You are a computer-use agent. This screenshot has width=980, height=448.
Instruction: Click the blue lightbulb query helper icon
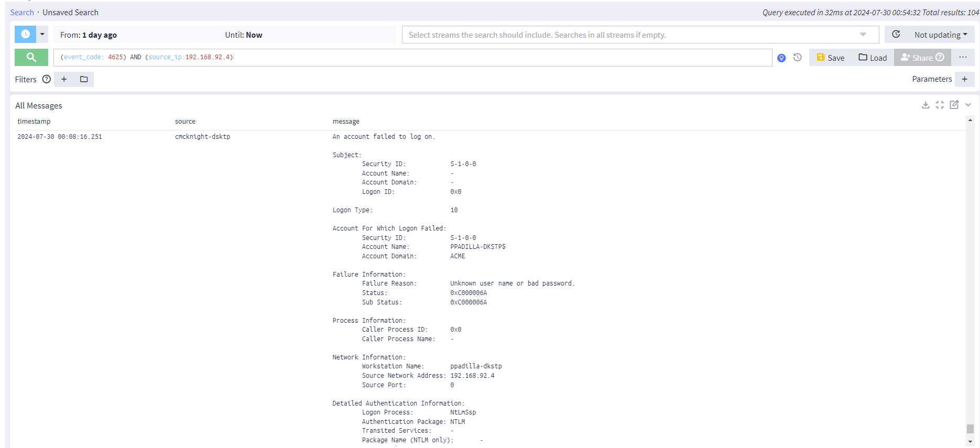(x=781, y=58)
